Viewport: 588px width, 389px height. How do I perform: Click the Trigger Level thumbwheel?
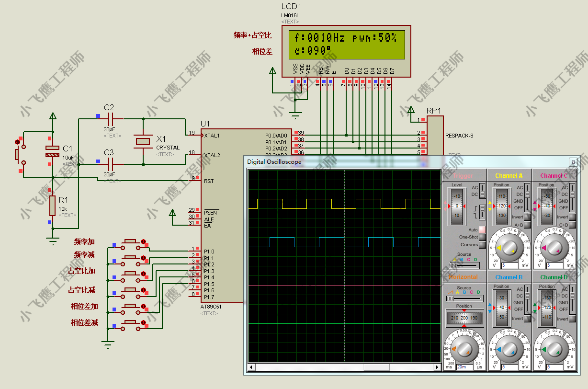[457, 206]
